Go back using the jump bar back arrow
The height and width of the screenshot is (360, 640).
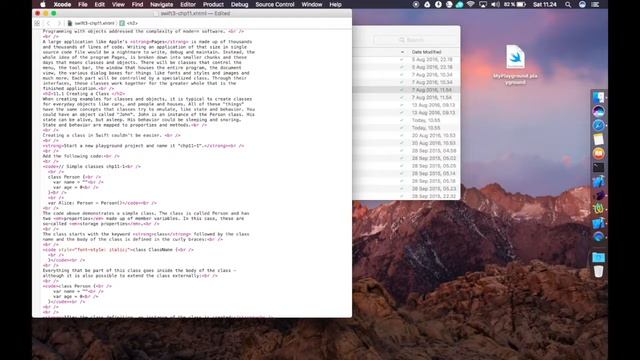click(48, 23)
